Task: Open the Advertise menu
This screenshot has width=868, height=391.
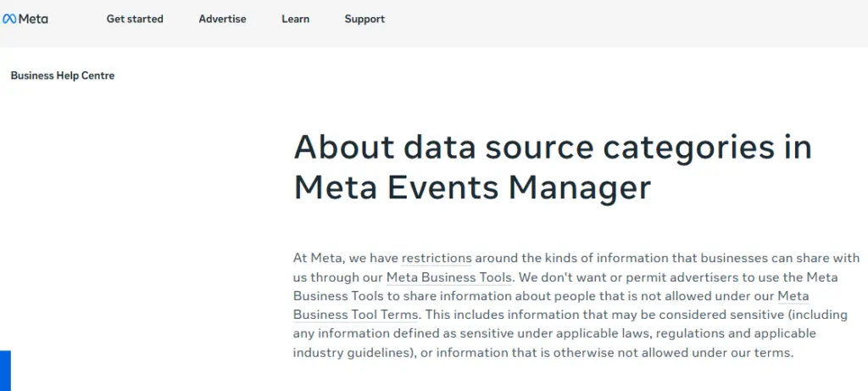Action: click(x=223, y=19)
